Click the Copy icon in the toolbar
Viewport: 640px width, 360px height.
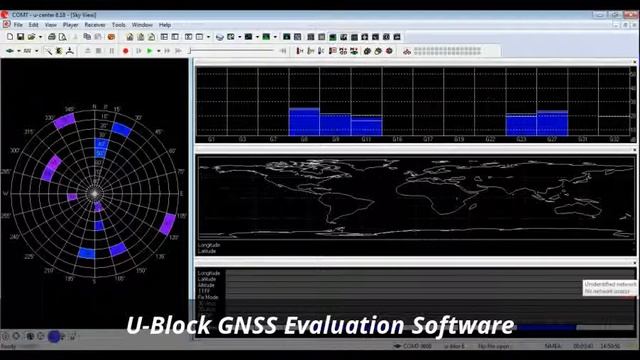(x=87, y=37)
